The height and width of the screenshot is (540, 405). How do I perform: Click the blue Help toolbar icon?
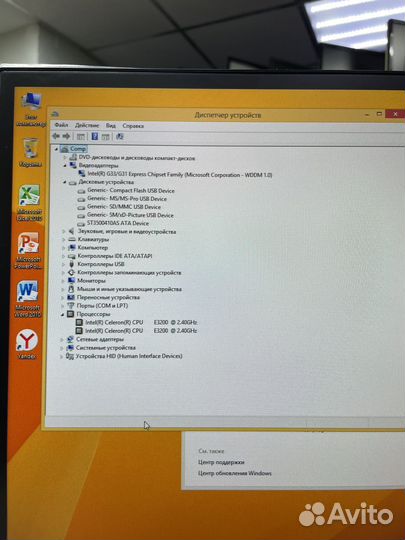(x=95, y=137)
